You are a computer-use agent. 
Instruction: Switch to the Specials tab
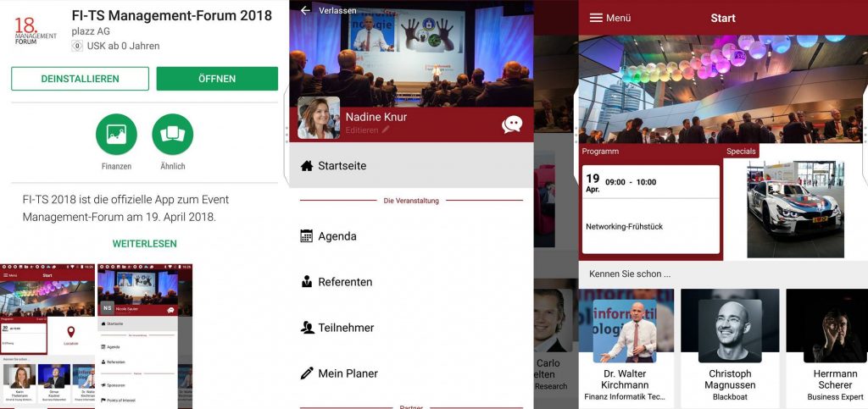(x=741, y=151)
